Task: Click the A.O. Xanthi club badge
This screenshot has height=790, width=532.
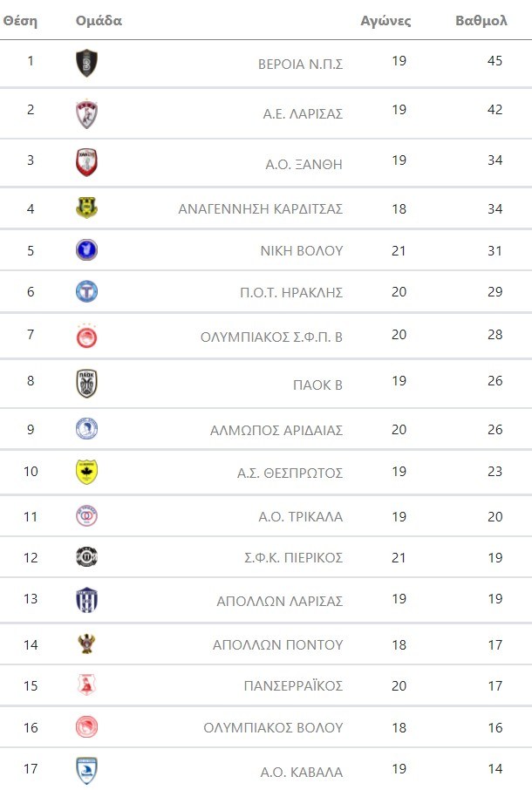Action: pyautogui.click(x=86, y=162)
